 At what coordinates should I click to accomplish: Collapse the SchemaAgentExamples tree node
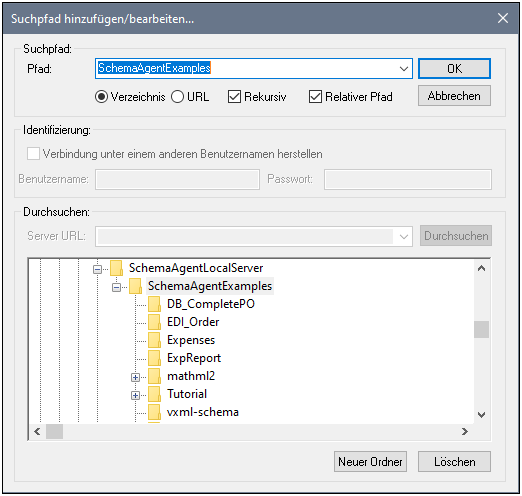(116, 287)
